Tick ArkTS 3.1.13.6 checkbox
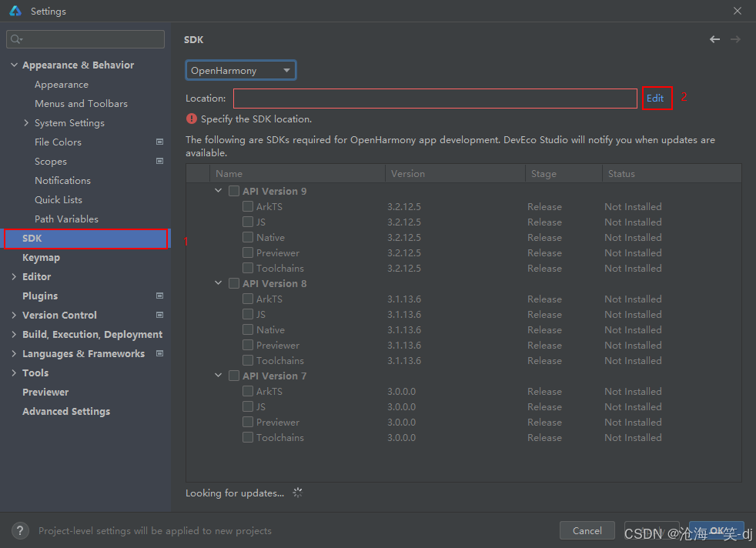The height and width of the screenshot is (548, 756). (248, 299)
